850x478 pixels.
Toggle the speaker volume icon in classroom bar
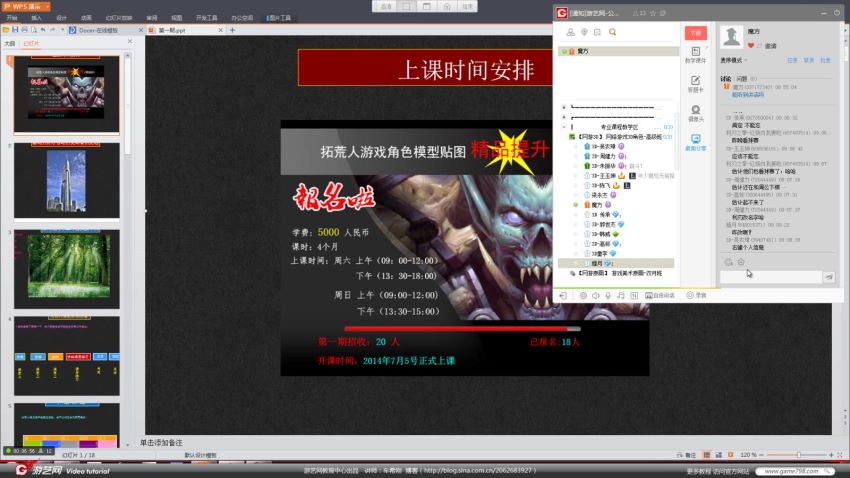(x=595, y=295)
